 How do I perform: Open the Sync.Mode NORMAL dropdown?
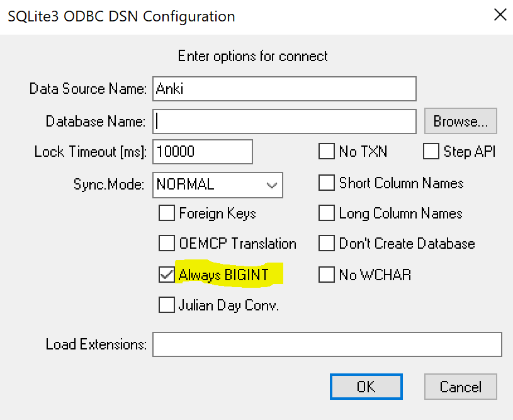(218, 185)
